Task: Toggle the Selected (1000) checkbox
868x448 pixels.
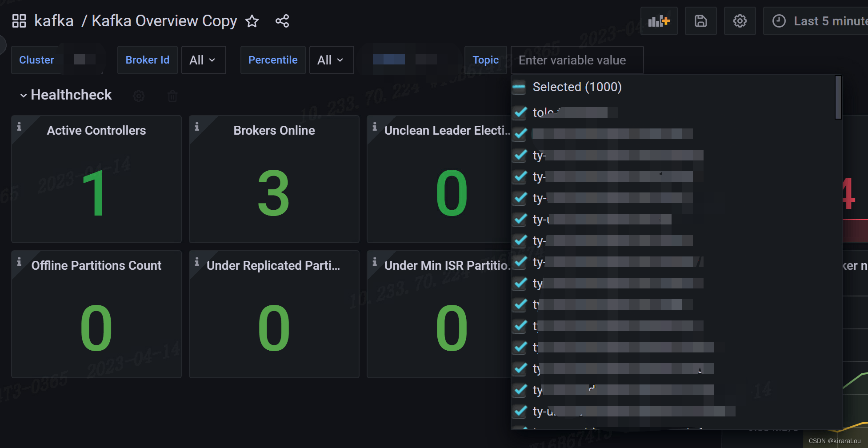Action: [519, 87]
